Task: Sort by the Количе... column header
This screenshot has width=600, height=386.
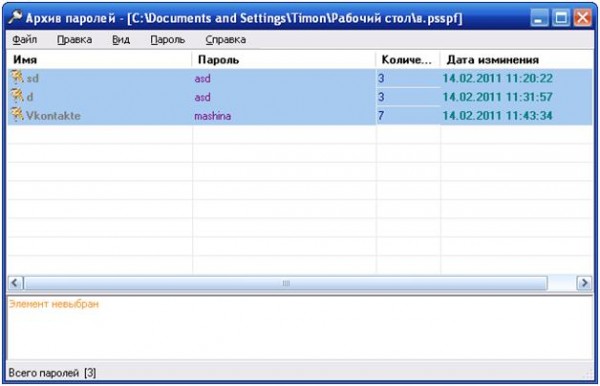Action: tap(408, 60)
